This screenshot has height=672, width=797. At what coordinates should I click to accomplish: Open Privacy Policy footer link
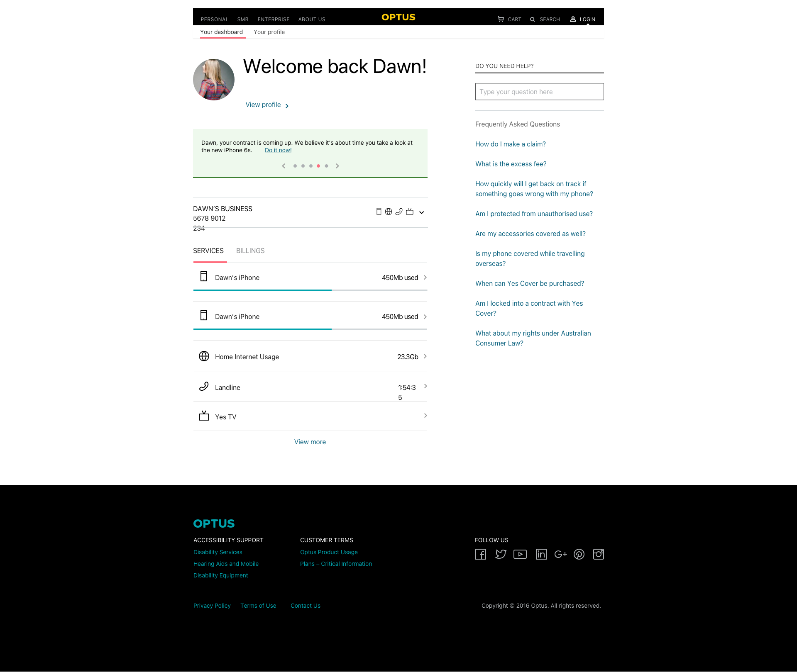212,606
